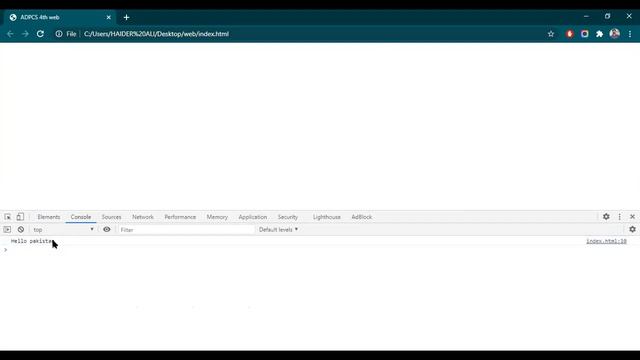Screen dimensions: 640x360
Task: Close the ADPCS 4th web tab
Action: coord(109,17)
